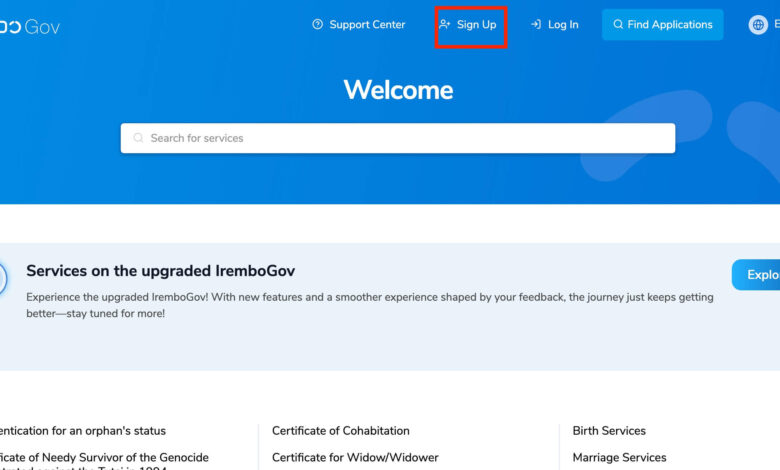Click 'Services on the upgraded IremboGov' heading

[x=160, y=271]
